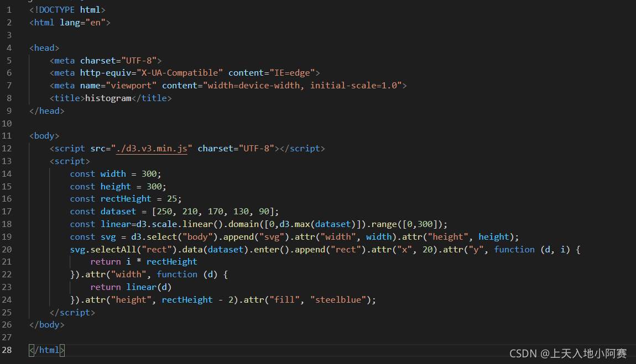This screenshot has width=636, height=364.
Task: Select the meta charset="UTF-8" line
Action: tap(106, 61)
